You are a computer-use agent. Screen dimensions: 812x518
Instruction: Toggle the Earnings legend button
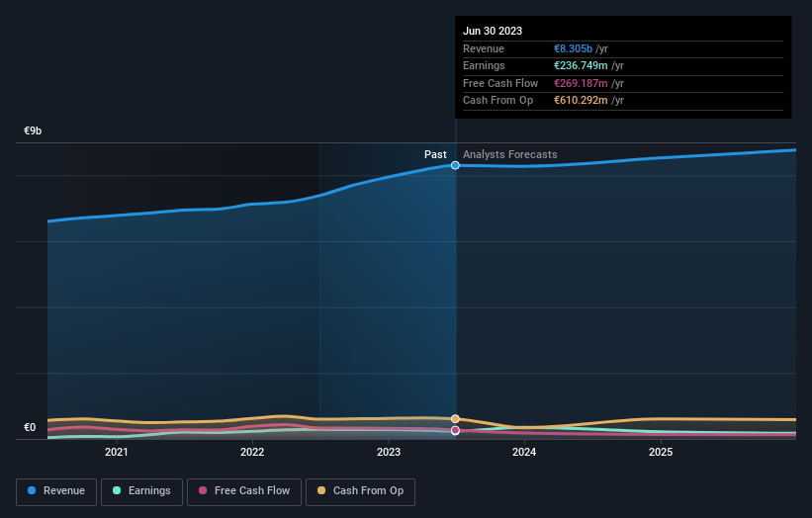coord(141,491)
